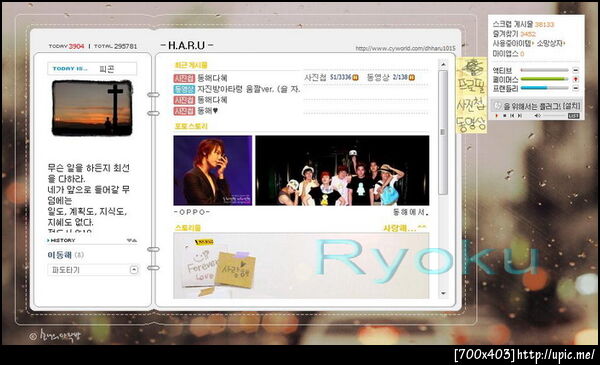Screen dimensions: 600x365
Task: Click the blue 동영상 badge in recent posts
Action: point(184,89)
